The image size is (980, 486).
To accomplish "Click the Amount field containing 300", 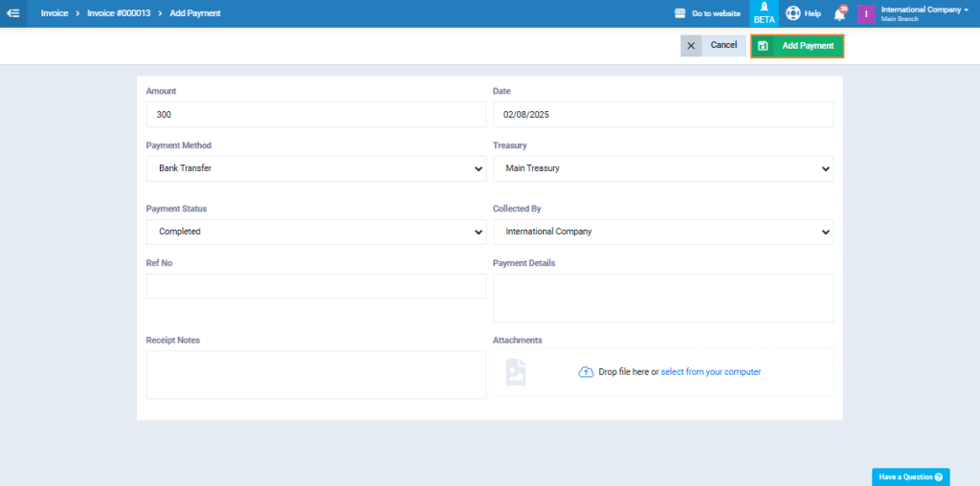I will pos(316,114).
